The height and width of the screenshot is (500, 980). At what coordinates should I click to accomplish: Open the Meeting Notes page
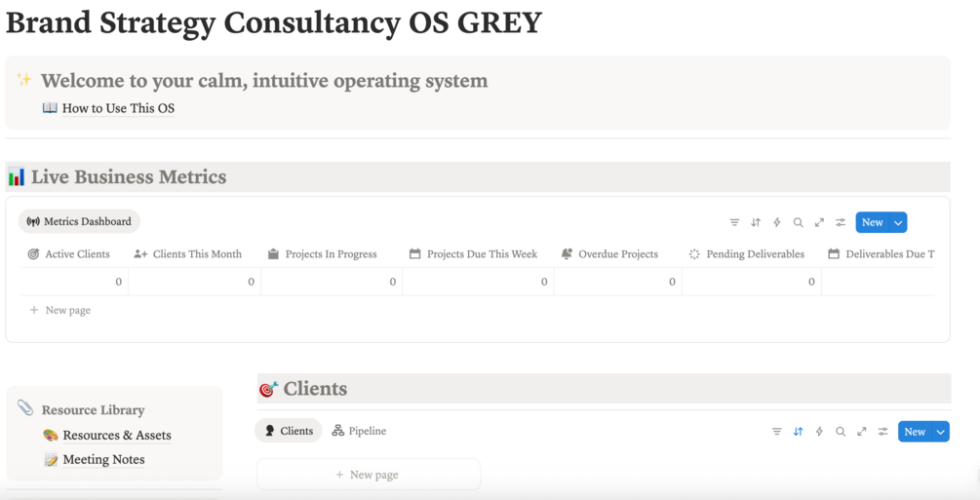click(103, 460)
